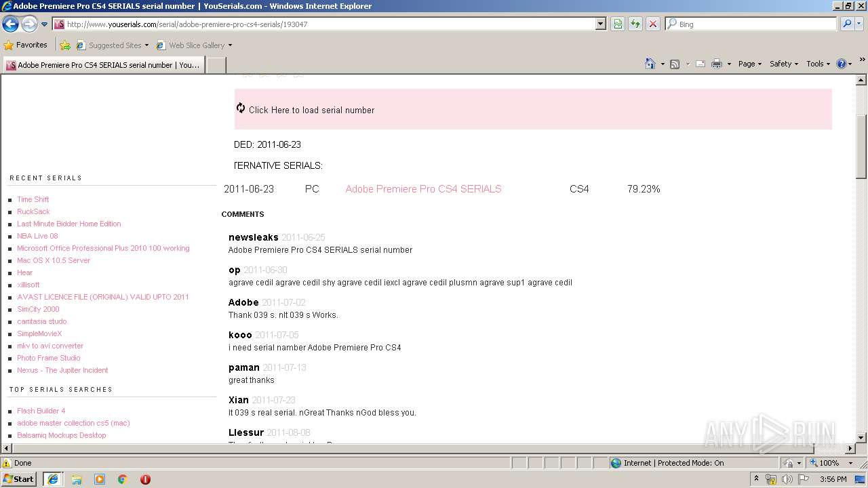Click the vertical scrollbar down arrow
Image resolution: width=868 pixels, height=488 pixels.
(861, 438)
